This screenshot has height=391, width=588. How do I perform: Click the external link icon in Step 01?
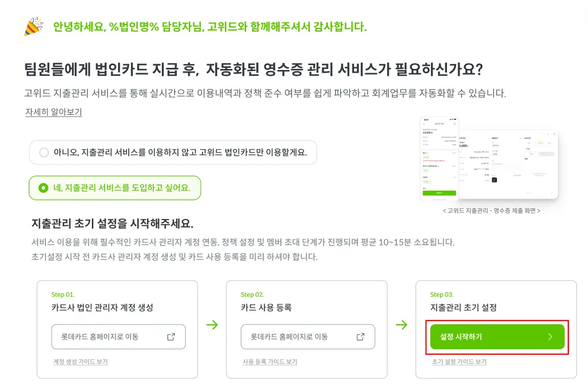[171, 337]
